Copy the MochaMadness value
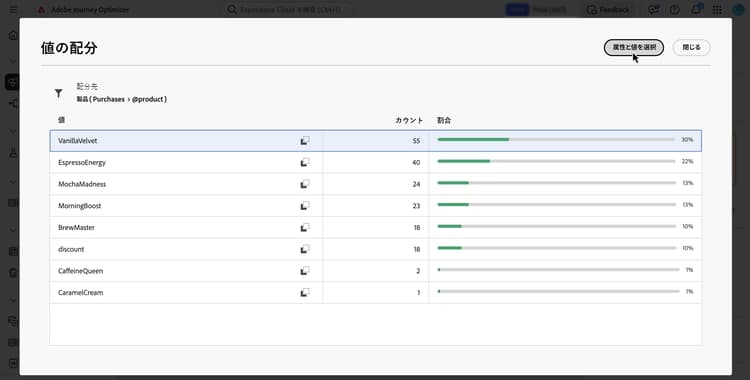The width and height of the screenshot is (750, 380). coord(305,184)
